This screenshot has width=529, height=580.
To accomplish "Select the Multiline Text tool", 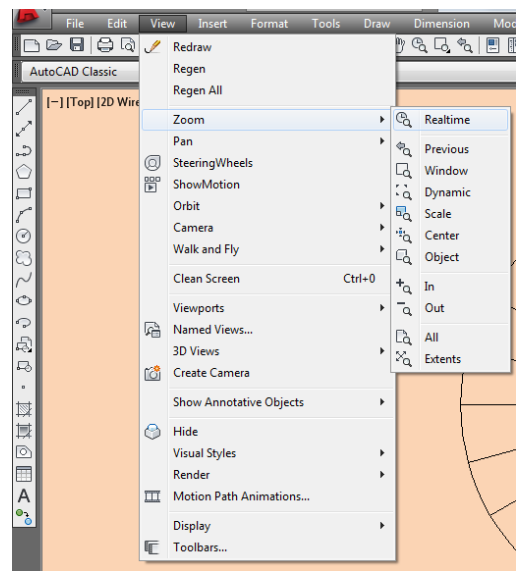I will 24,496.
